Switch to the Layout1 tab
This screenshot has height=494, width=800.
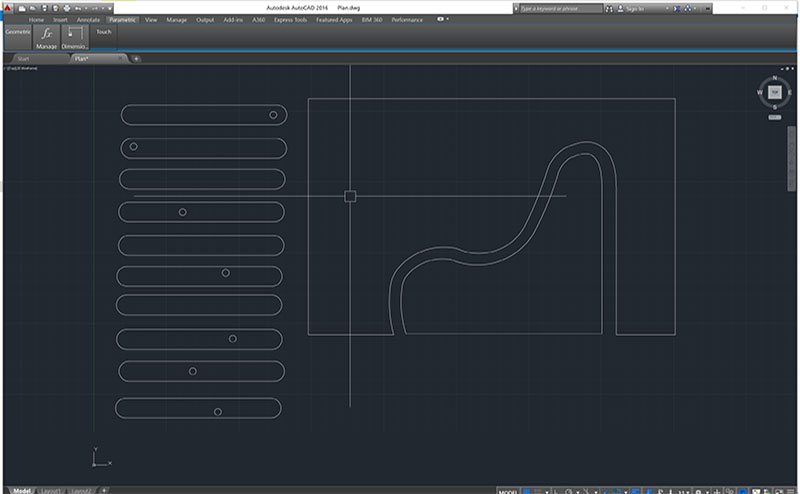pyautogui.click(x=50, y=490)
